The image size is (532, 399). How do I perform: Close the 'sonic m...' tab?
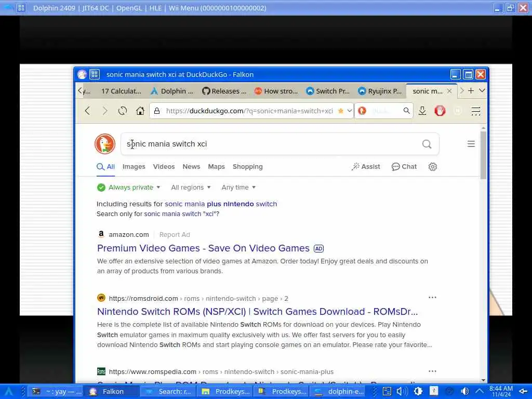pyautogui.click(x=449, y=91)
